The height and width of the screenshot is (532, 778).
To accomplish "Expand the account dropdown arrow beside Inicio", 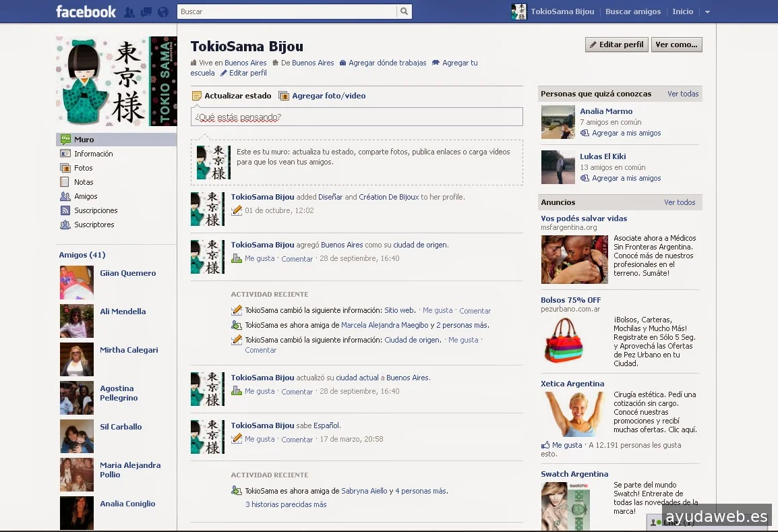I will coord(707,12).
